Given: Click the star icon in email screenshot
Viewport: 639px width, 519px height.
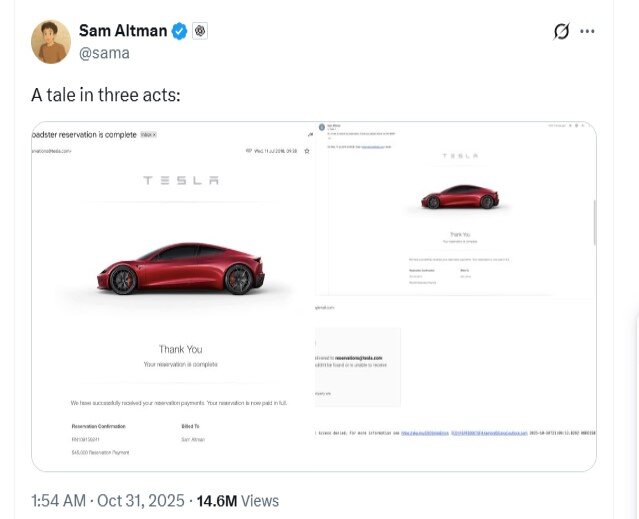Looking at the screenshot, I should tap(307, 150).
